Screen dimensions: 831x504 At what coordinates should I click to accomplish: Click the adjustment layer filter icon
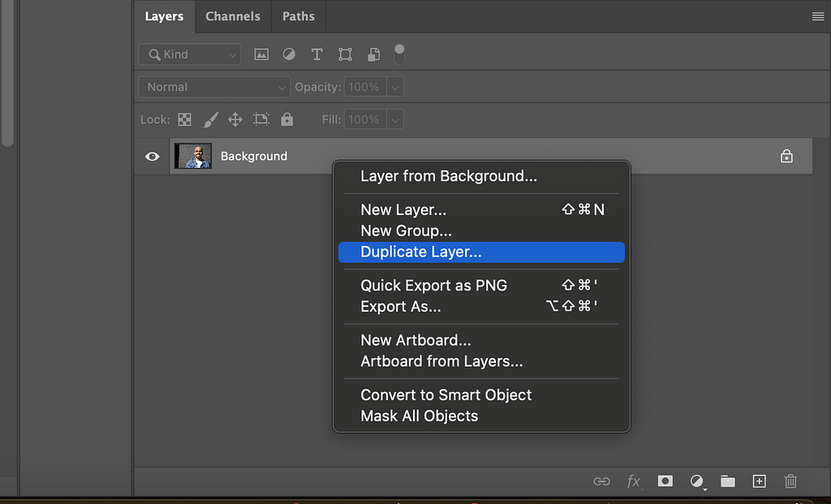point(289,54)
